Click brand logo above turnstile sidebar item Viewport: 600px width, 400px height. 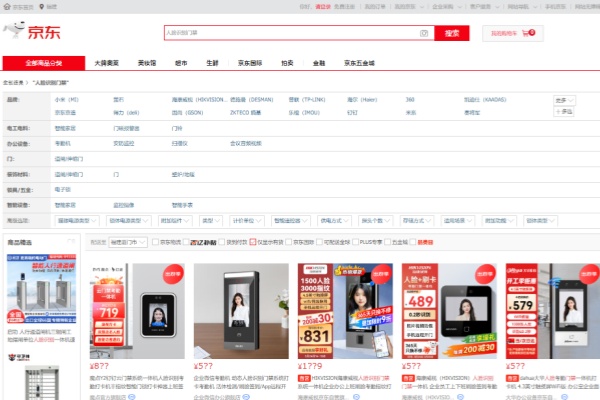click(19, 358)
